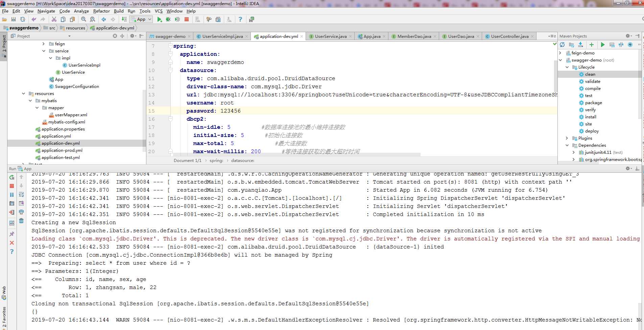Toggle soft-wrap in Run console

coord(21,195)
